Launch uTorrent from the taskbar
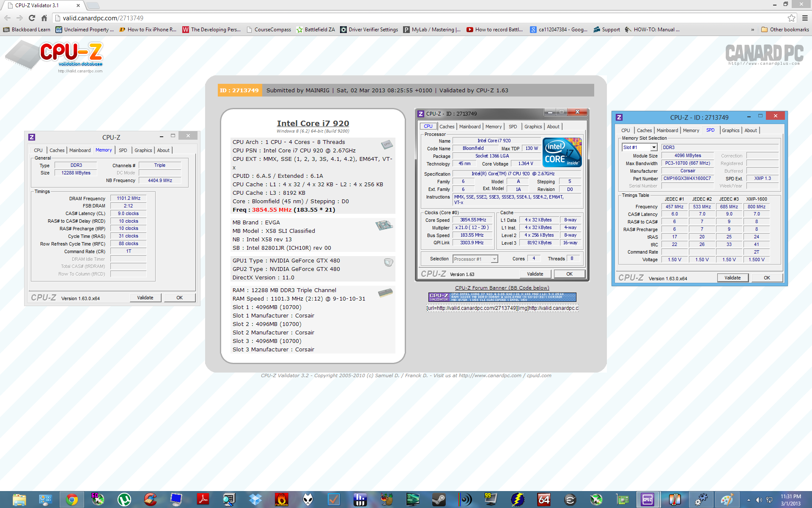 124,500
